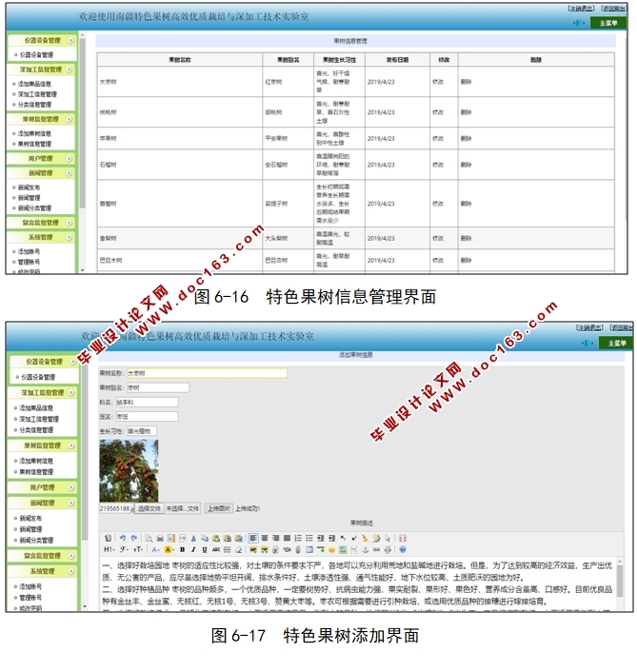Collapse 仪器设备管理 section in fruit tree list screen
Viewport: 637px width, 672px height.
click(70, 40)
